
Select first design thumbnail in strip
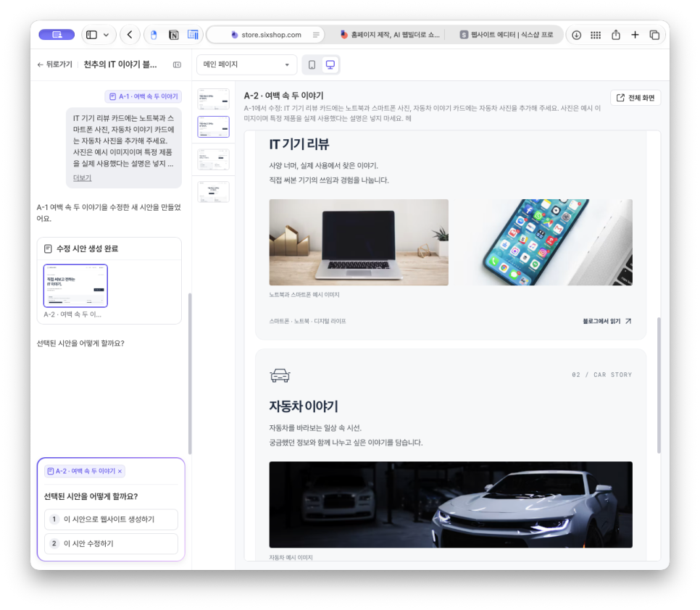click(x=213, y=99)
